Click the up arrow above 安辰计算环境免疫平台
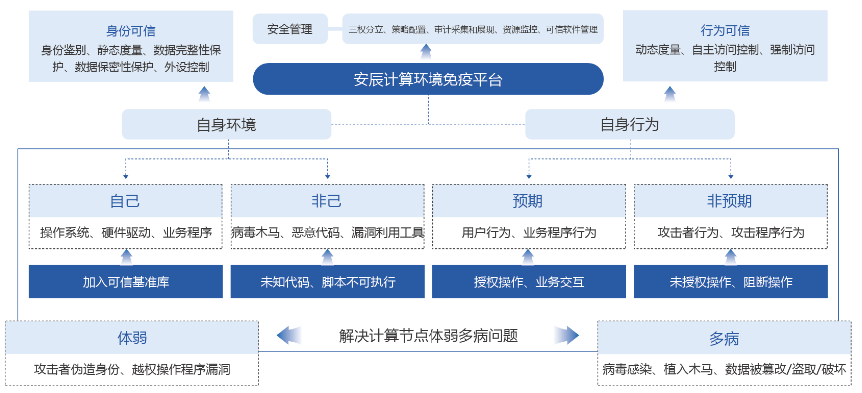The image size is (862, 393). coord(426,53)
